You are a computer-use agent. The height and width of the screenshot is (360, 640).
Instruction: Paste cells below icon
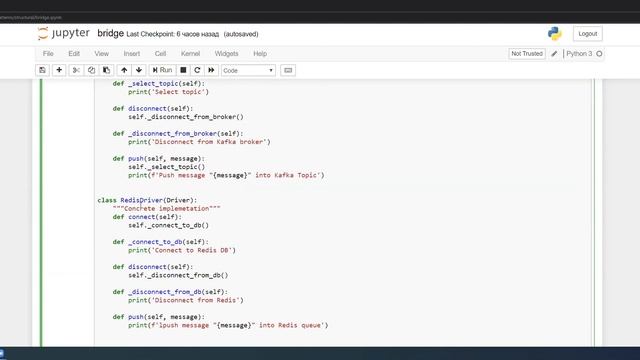point(106,70)
